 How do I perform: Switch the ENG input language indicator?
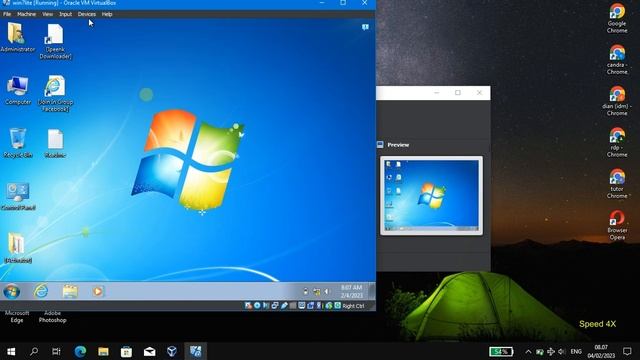576,351
